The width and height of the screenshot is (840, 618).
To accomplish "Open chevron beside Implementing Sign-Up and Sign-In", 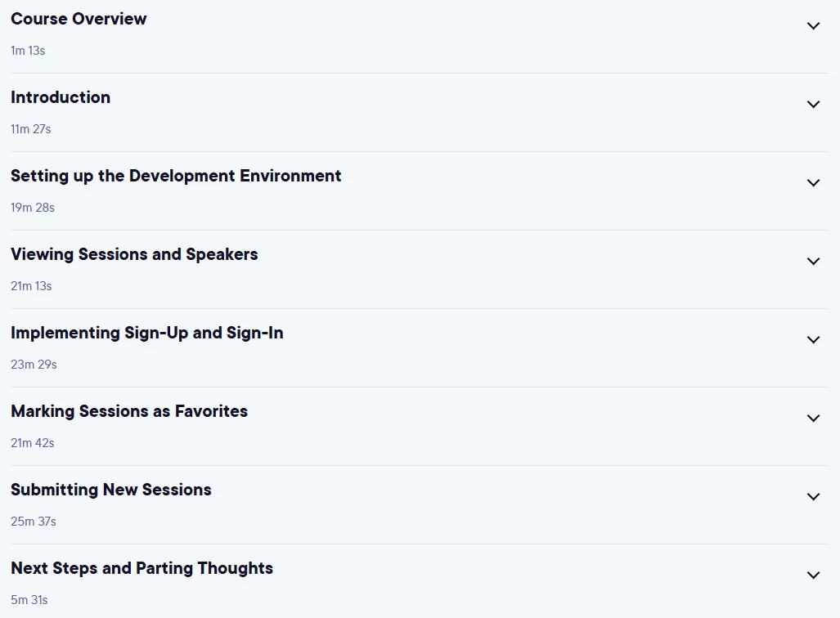I will coord(813,339).
